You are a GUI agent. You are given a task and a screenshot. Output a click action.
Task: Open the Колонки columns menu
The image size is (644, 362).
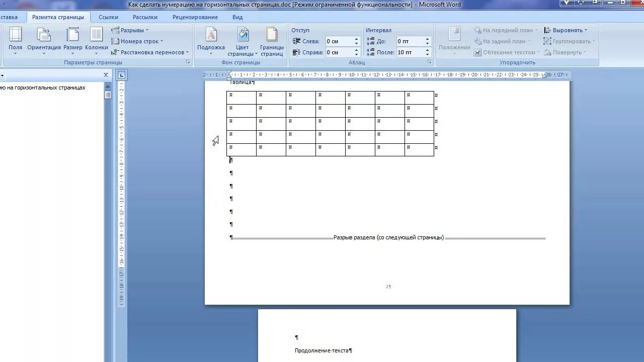click(x=96, y=41)
